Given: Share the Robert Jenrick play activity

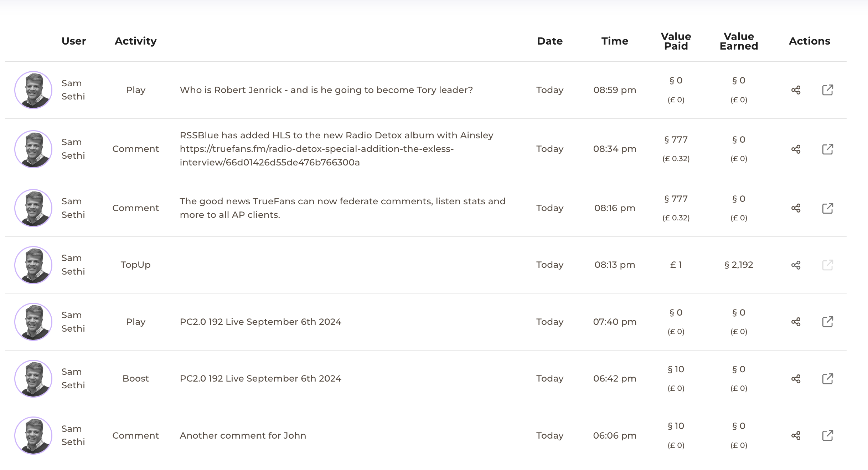Looking at the screenshot, I should pos(796,90).
